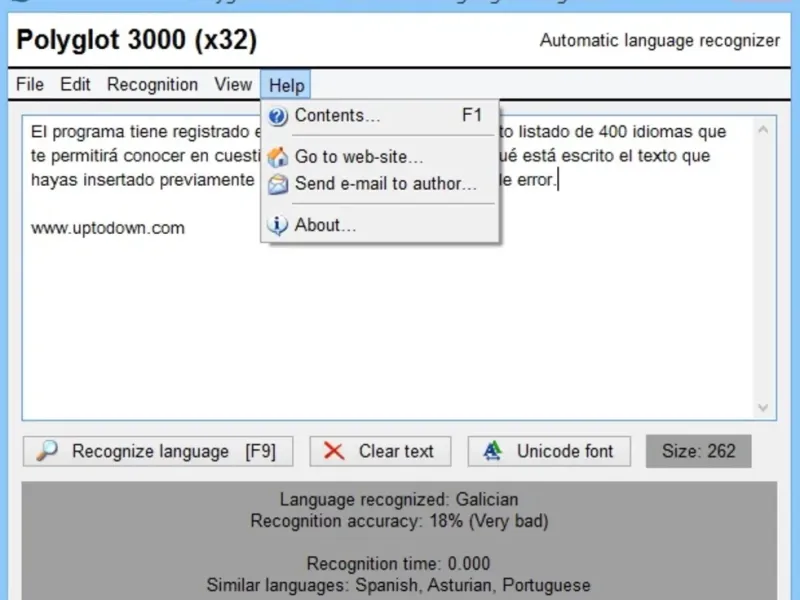Click the blue question mark Contents icon
The height and width of the screenshot is (600, 800).
278,116
